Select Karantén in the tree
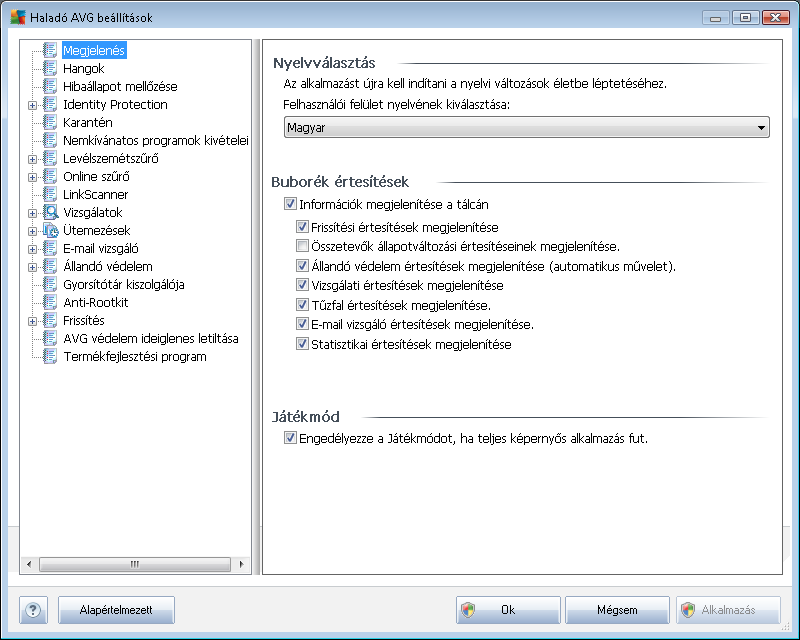Screen dimensions: 800x640 88,122
